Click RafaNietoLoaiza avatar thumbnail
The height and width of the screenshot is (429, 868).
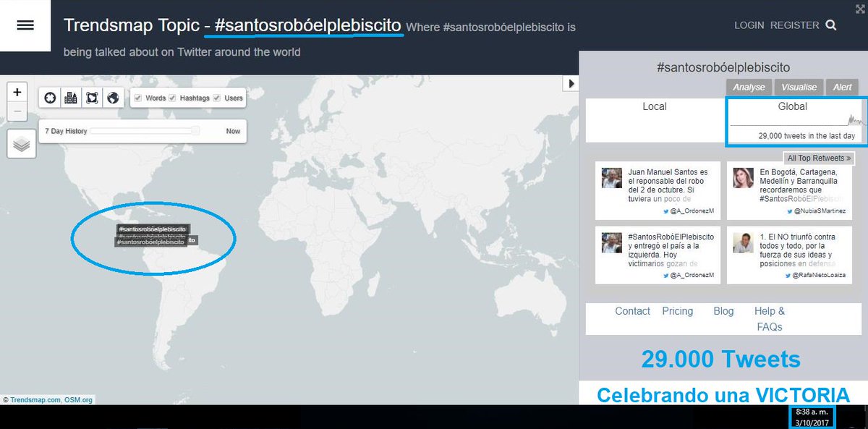pos(744,242)
